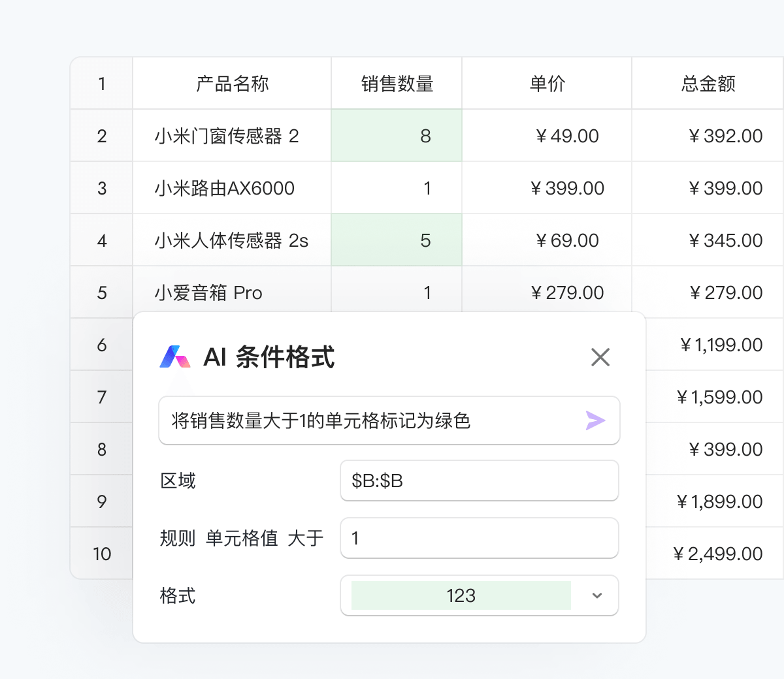Image resolution: width=784 pixels, height=679 pixels.
Task: Click green cell with quantity 5
Action: click(397, 240)
